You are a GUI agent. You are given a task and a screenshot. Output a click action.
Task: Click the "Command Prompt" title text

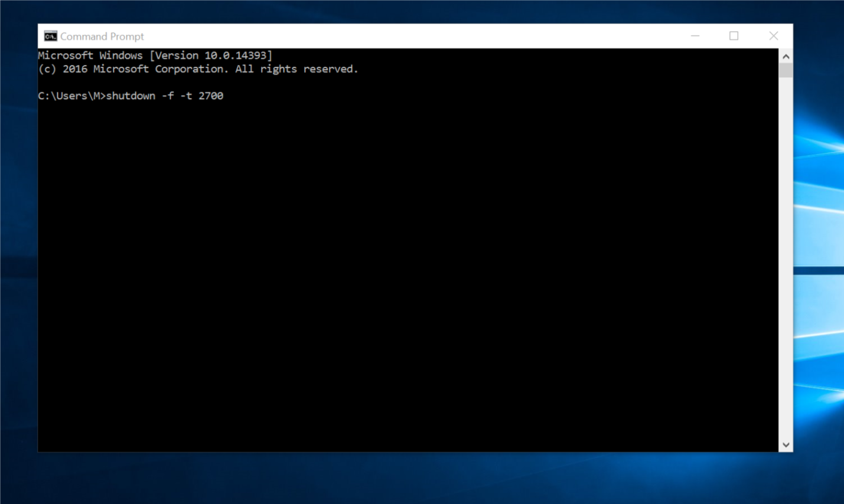click(102, 37)
